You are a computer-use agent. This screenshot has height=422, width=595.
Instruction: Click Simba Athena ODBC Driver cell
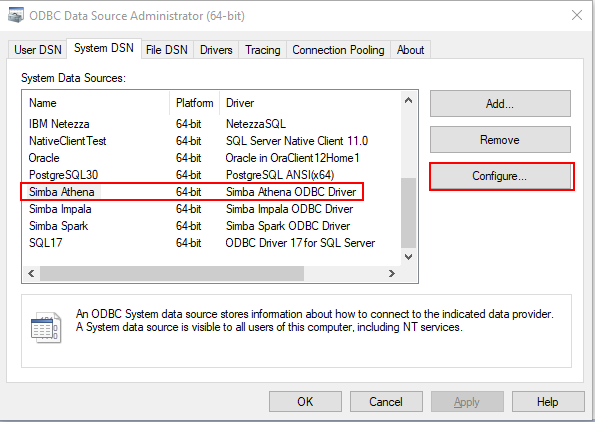click(x=291, y=192)
